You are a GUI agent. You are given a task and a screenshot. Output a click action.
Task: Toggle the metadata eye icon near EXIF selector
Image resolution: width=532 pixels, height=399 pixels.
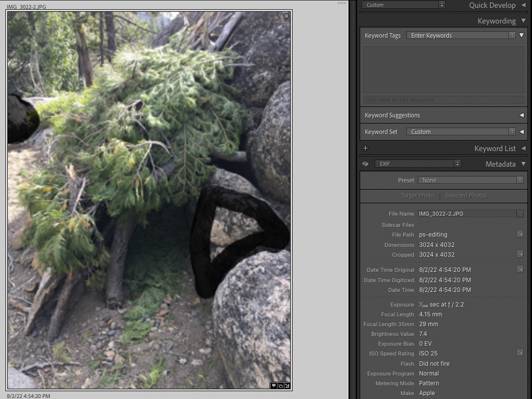click(x=365, y=164)
